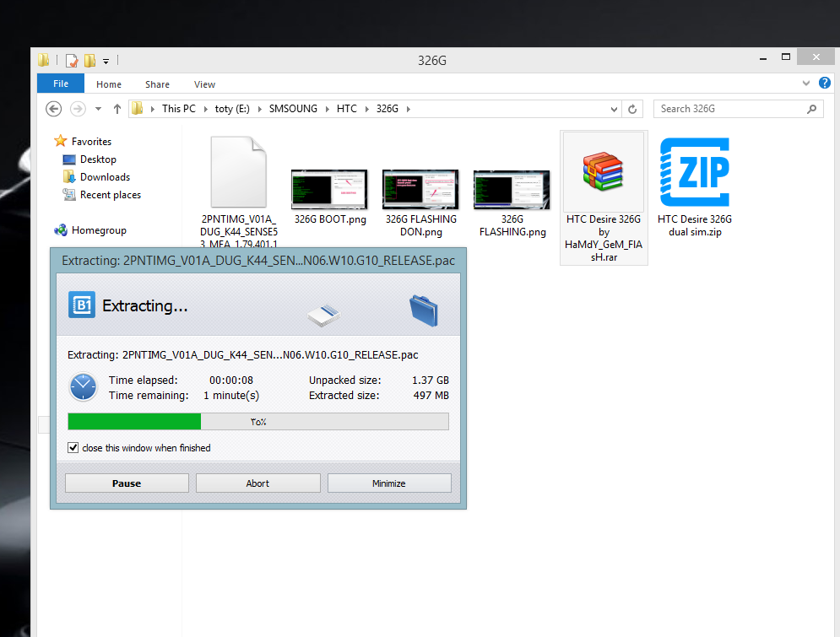The height and width of the screenshot is (637, 840).
Task: Click the Time elapsed value '00:00:08'
Action: click(230, 380)
